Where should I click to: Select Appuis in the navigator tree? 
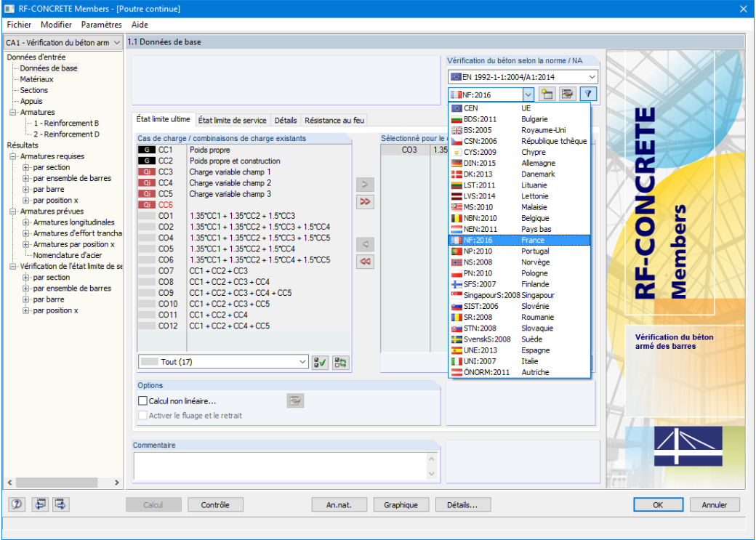tap(31, 101)
